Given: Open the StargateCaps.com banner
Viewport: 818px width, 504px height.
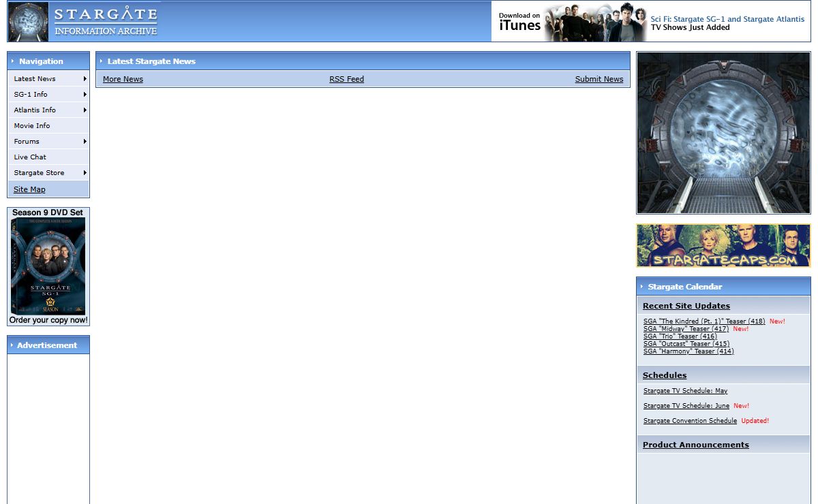Looking at the screenshot, I should [x=723, y=246].
